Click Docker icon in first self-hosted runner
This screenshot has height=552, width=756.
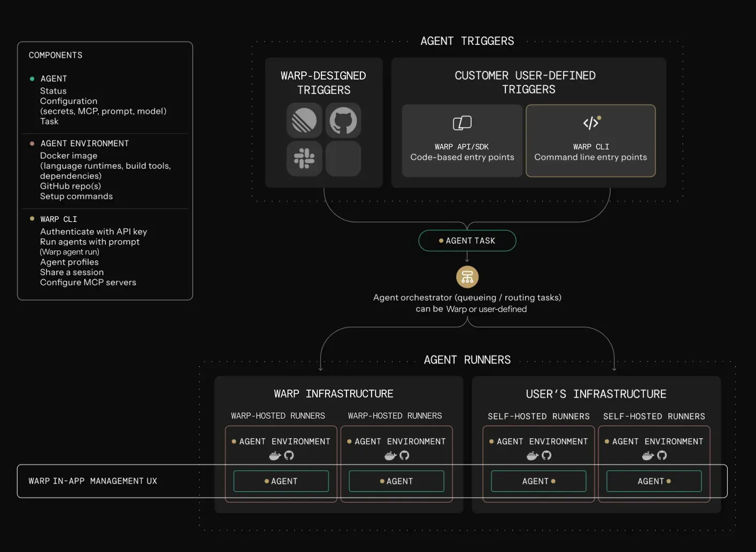533,455
